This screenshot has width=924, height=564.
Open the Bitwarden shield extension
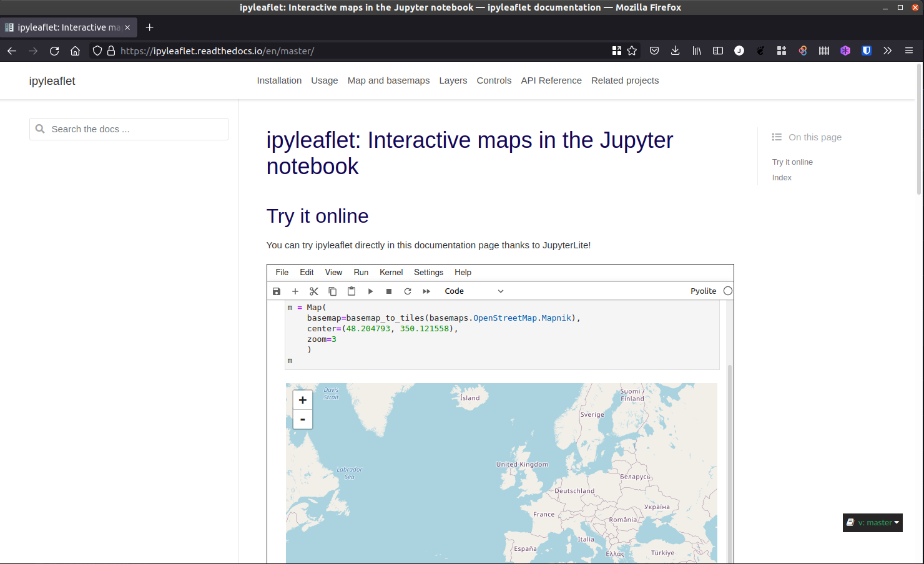(867, 51)
